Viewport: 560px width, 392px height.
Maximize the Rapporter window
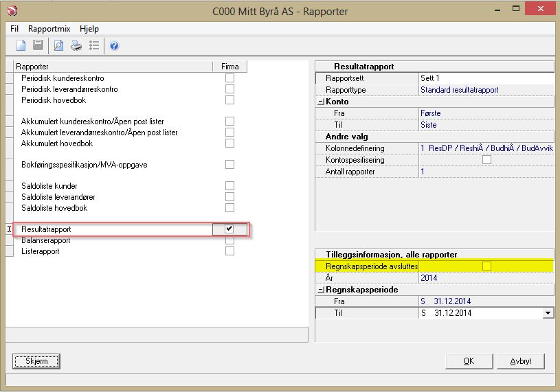click(x=516, y=8)
